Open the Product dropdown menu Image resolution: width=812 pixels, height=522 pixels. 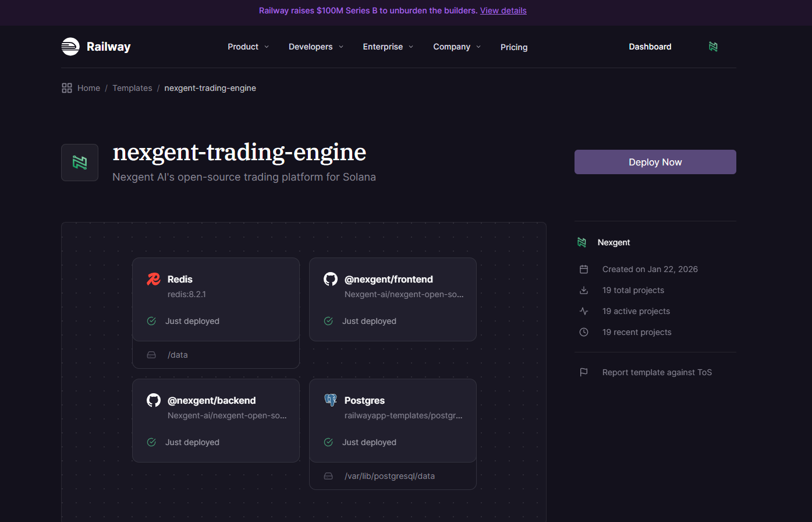[x=248, y=47]
